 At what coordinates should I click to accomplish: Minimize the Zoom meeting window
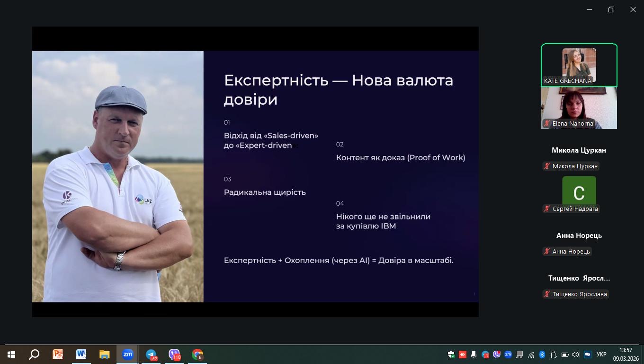point(590,9)
